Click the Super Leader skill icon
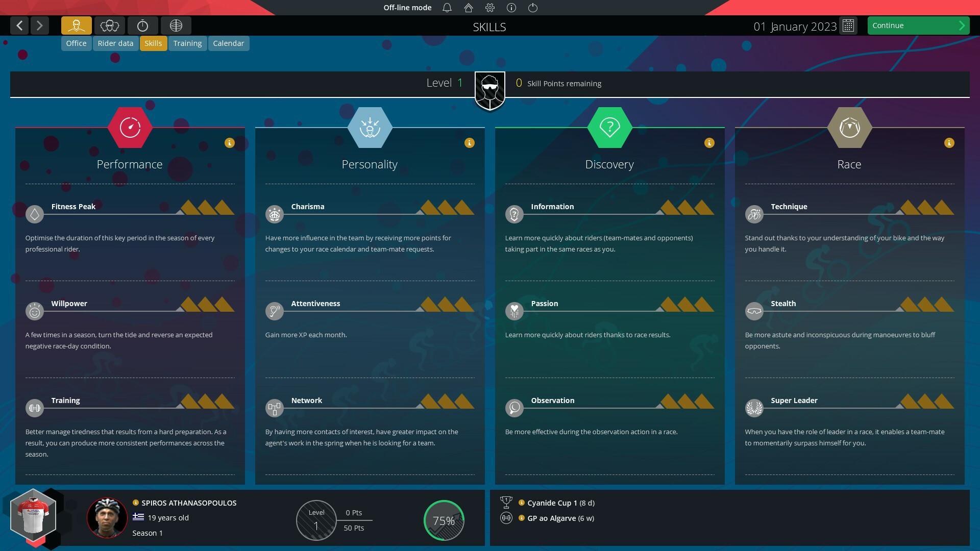Viewport: 980px width, 551px height. pyautogui.click(x=753, y=407)
